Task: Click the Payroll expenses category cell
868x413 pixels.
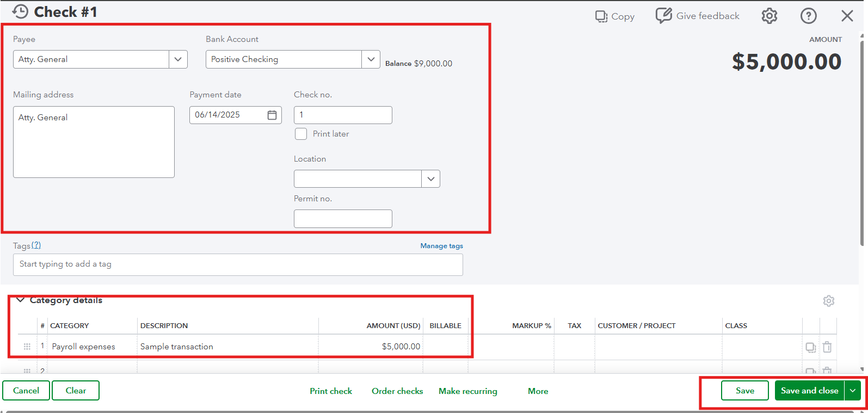Action: (92, 347)
